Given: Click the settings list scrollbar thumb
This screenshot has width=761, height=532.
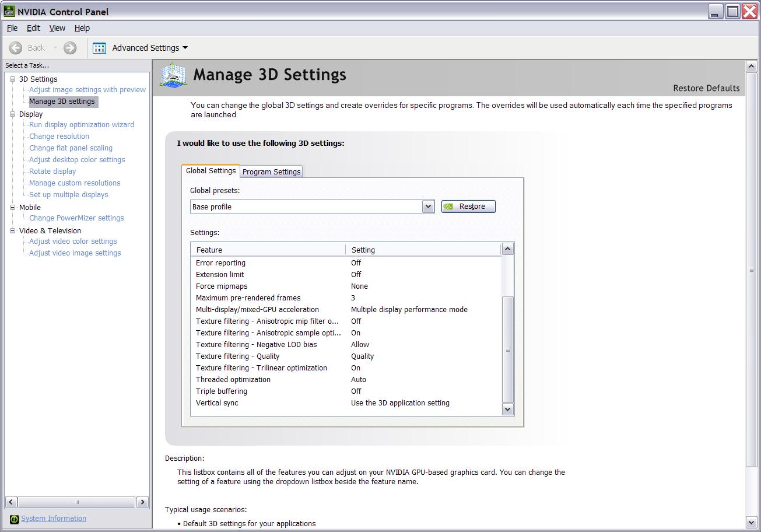Looking at the screenshot, I should coord(507,349).
